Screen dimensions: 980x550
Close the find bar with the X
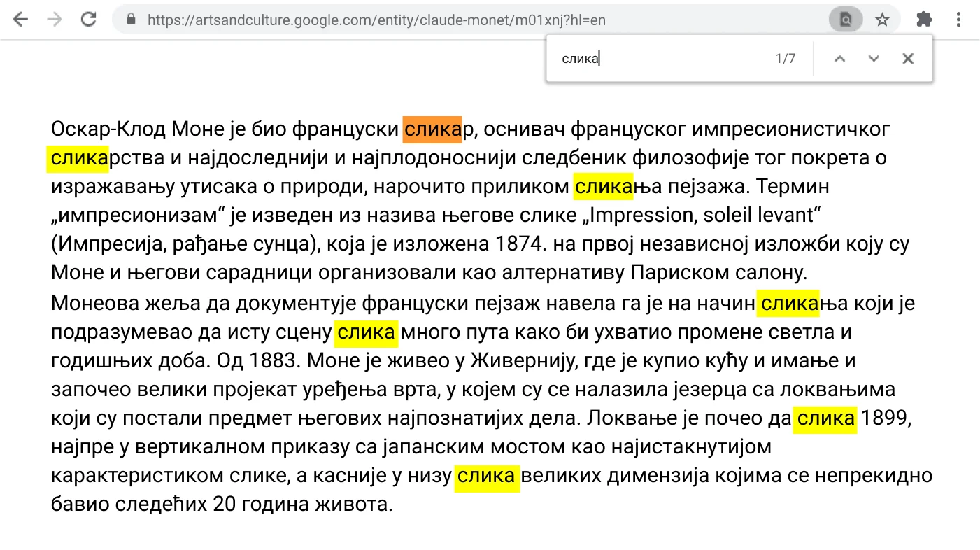tap(907, 58)
